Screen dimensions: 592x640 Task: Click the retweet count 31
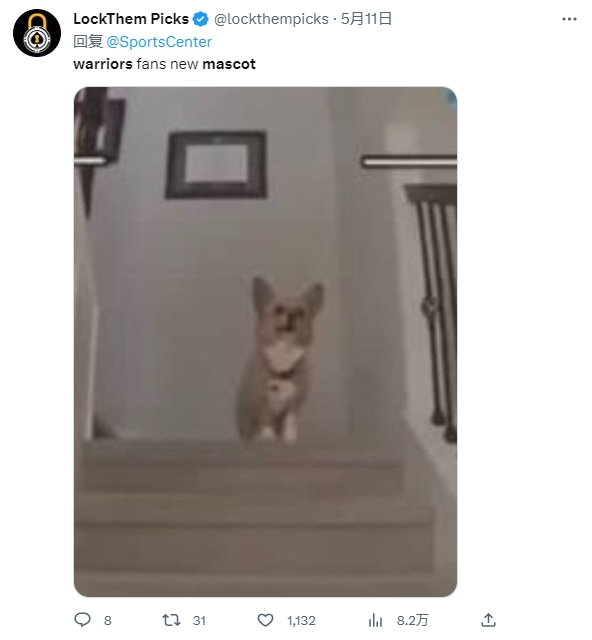pyautogui.click(x=199, y=621)
